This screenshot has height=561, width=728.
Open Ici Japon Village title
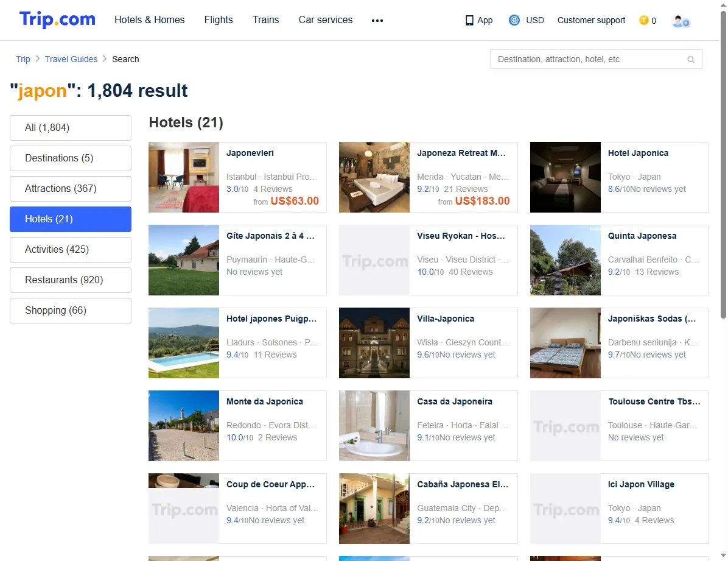coord(641,484)
